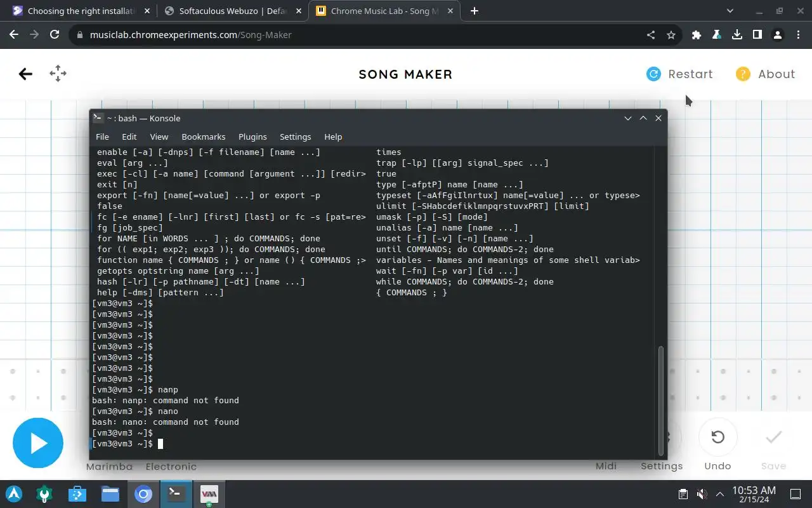Image resolution: width=812 pixels, height=508 pixels.
Task: Launch the file manager from the taskbar
Action: point(110,494)
